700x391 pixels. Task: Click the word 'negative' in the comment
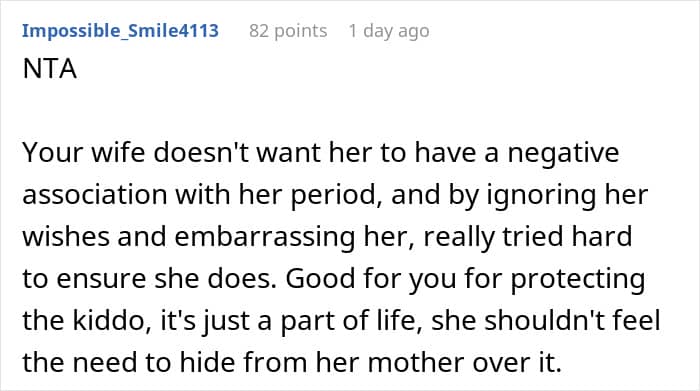563,153
